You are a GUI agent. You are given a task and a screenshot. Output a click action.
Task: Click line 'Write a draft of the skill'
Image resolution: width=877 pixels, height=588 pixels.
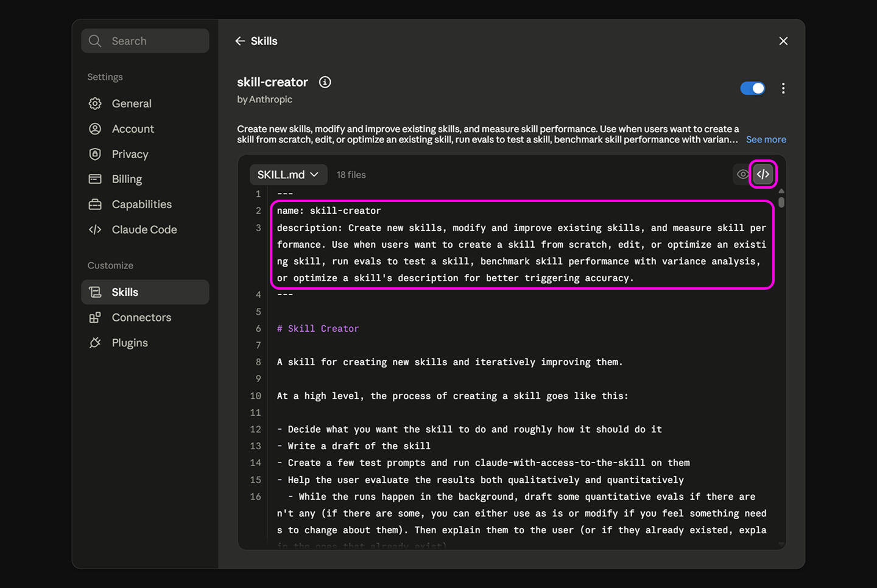point(354,446)
